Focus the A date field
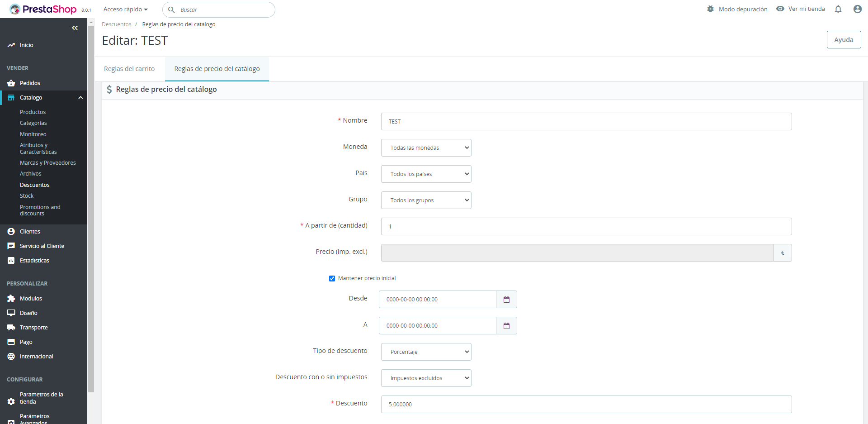This screenshot has width=868, height=424. pos(438,326)
